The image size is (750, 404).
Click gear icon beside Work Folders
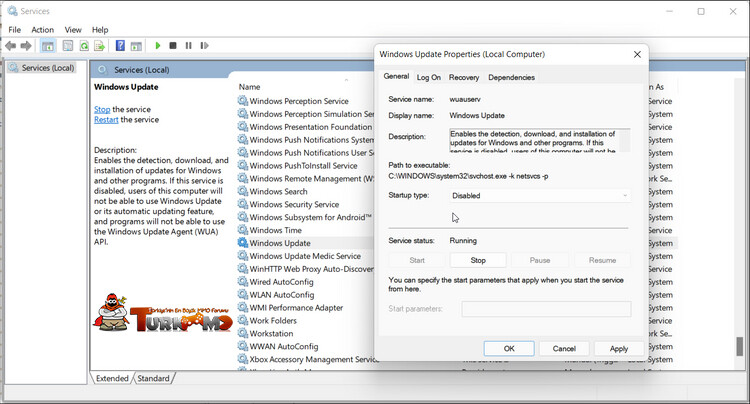click(x=243, y=320)
